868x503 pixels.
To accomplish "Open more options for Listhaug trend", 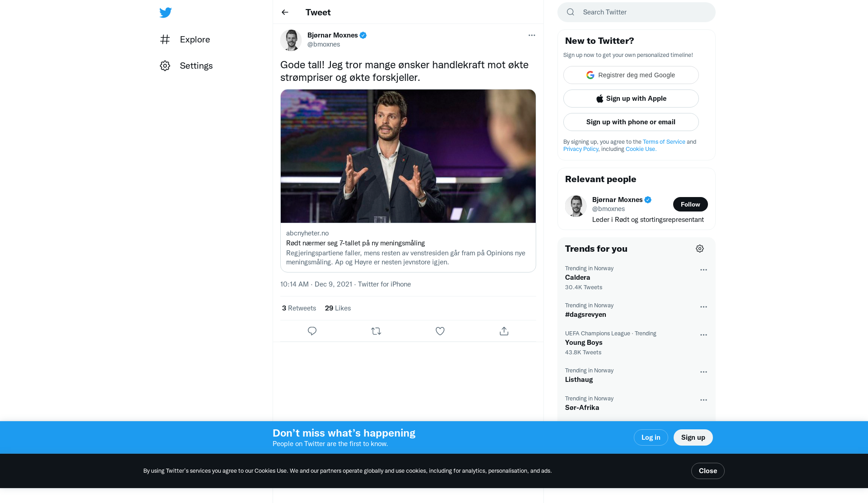I will pos(703,372).
